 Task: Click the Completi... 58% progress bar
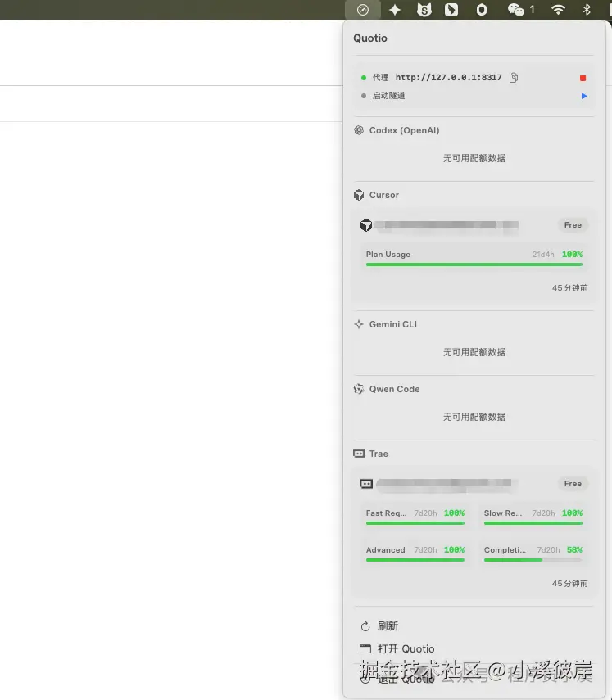pos(533,560)
